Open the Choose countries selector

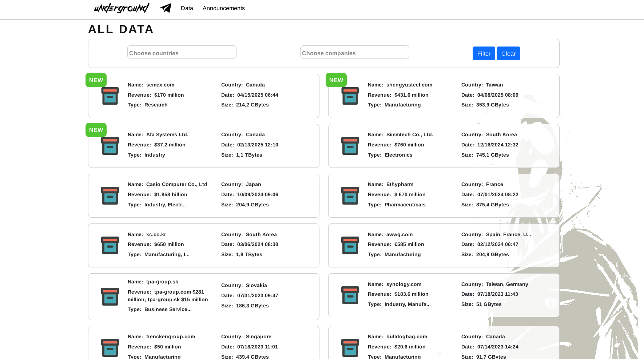click(182, 52)
